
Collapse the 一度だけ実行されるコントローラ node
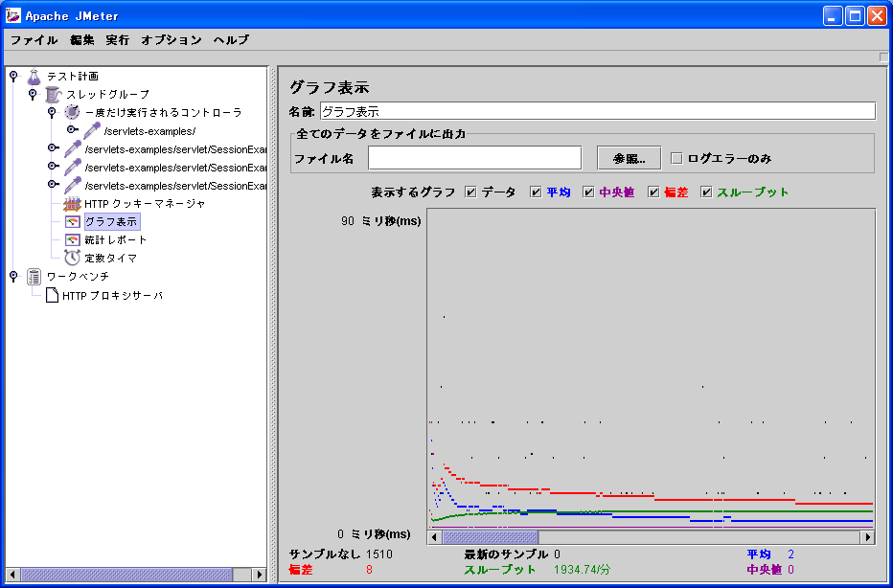point(52,111)
